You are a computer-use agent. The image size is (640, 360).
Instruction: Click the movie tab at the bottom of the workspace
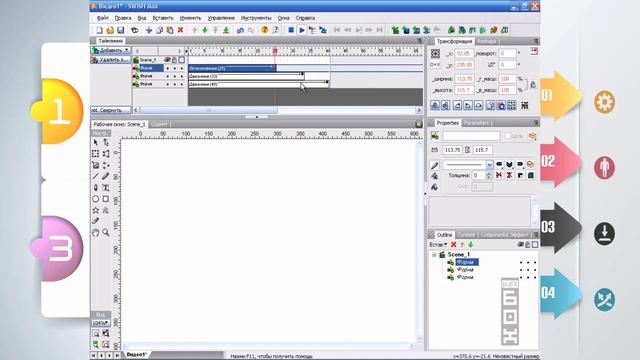coord(137,355)
